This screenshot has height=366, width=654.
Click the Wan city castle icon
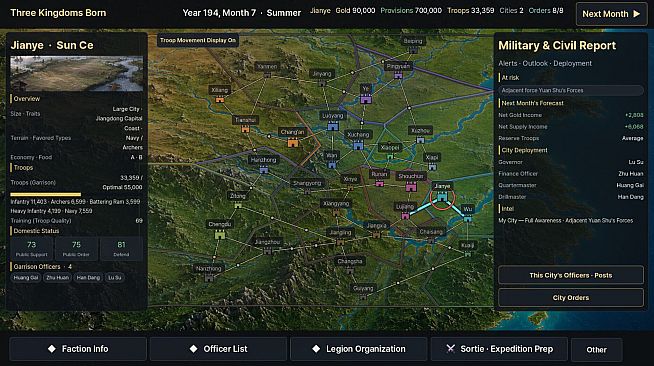332,165
